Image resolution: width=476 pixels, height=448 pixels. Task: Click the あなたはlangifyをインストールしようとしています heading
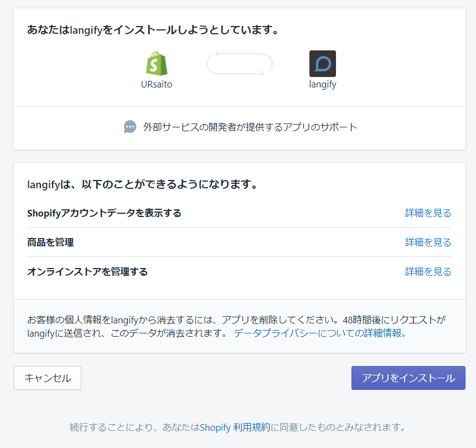coord(153,30)
